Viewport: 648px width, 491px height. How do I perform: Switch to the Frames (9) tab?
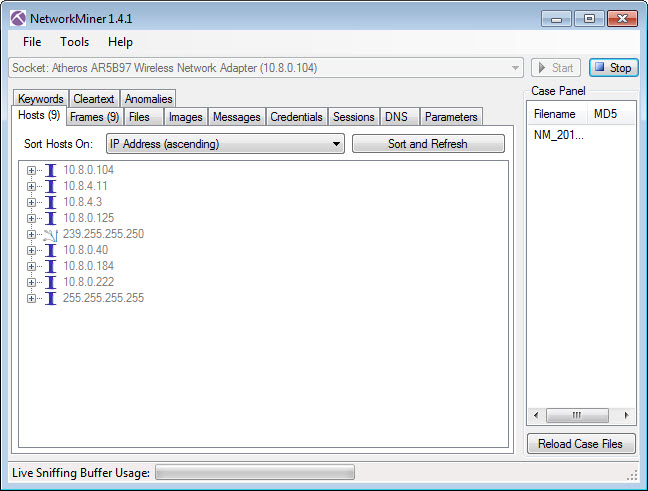(x=95, y=117)
